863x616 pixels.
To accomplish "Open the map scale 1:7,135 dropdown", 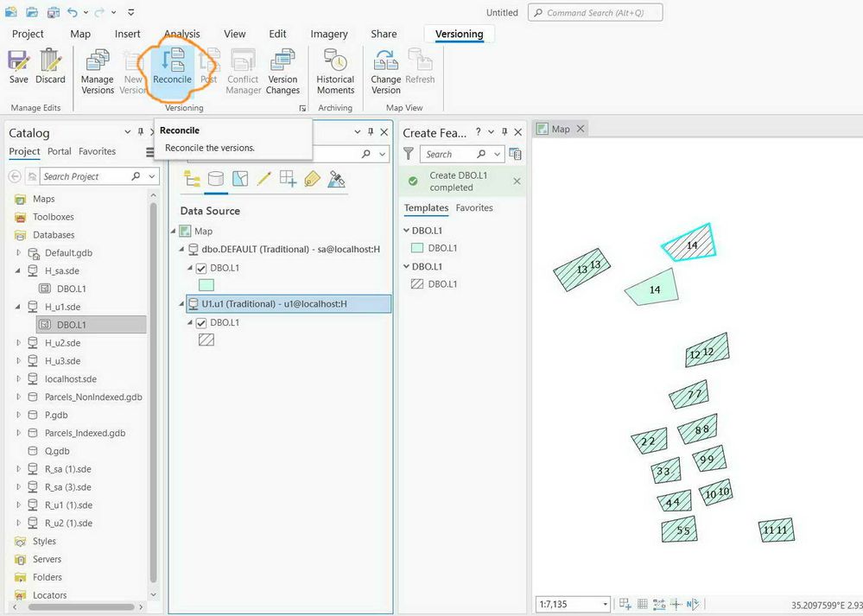I will tap(605, 604).
